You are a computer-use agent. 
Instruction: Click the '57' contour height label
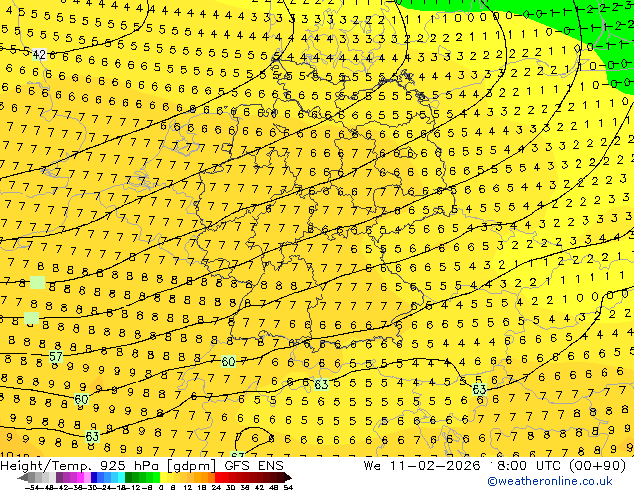click(56, 357)
